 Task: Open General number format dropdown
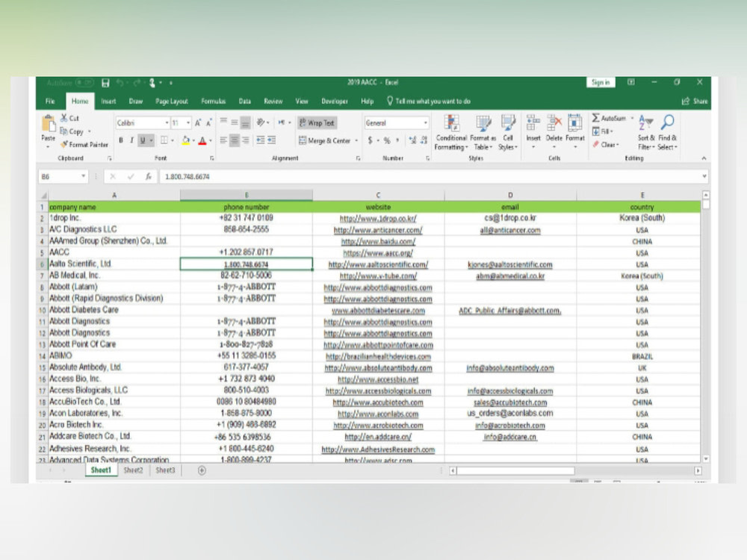coord(426,123)
